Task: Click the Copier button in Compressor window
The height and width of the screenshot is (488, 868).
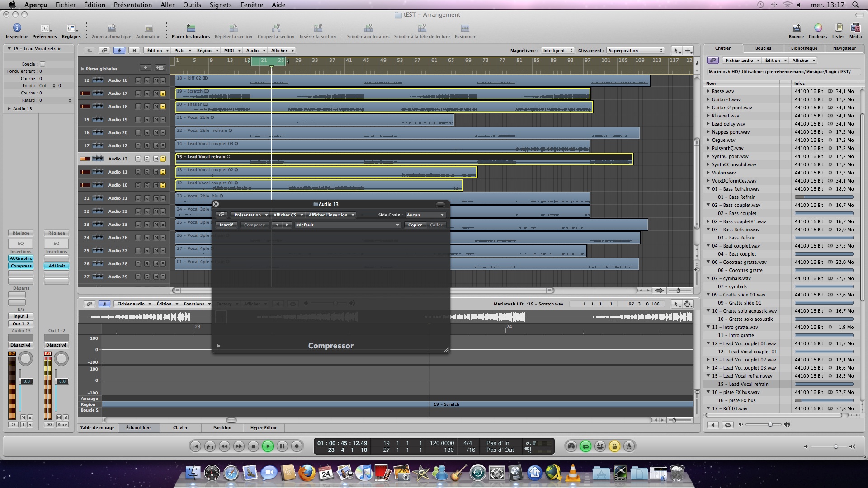Action: pyautogui.click(x=415, y=225)
